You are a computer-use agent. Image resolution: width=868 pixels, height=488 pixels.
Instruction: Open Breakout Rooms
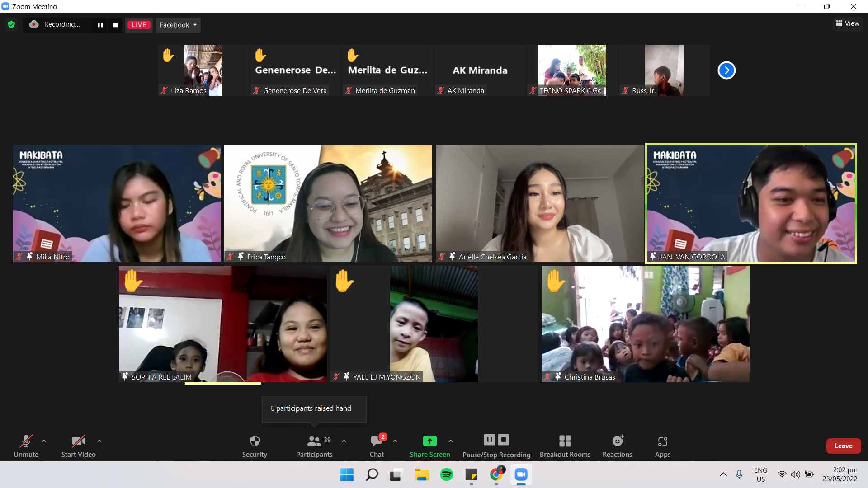tap(565, 446)
